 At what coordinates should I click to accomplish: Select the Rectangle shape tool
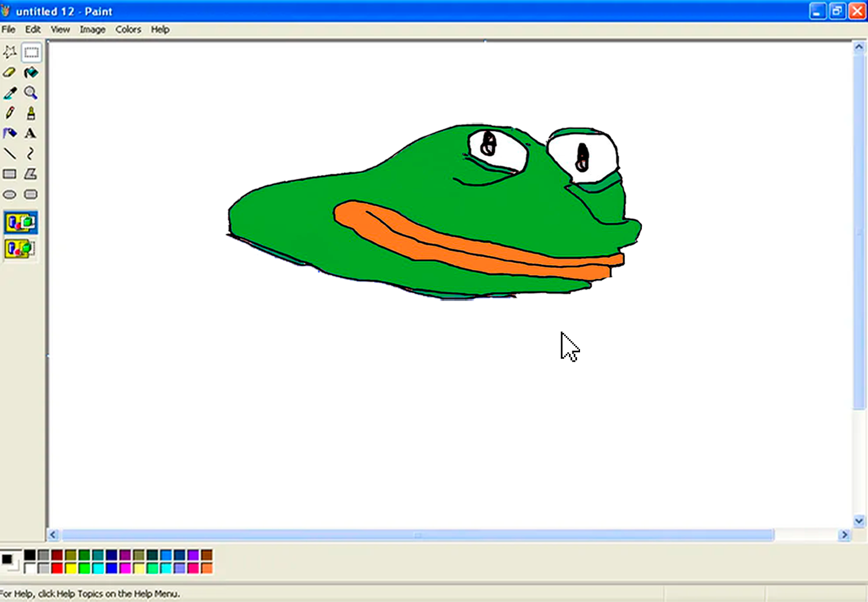coord(9,174)
